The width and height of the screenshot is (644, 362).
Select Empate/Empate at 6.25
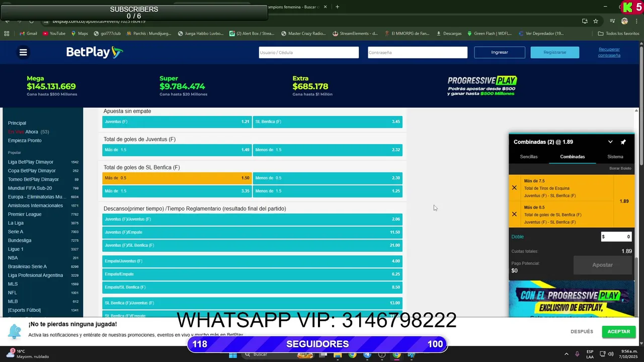[x=252, y=274]
